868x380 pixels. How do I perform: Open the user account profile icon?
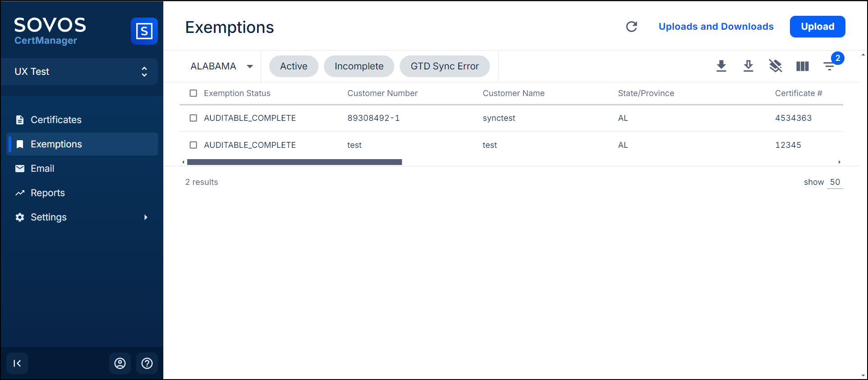[120, 363]
